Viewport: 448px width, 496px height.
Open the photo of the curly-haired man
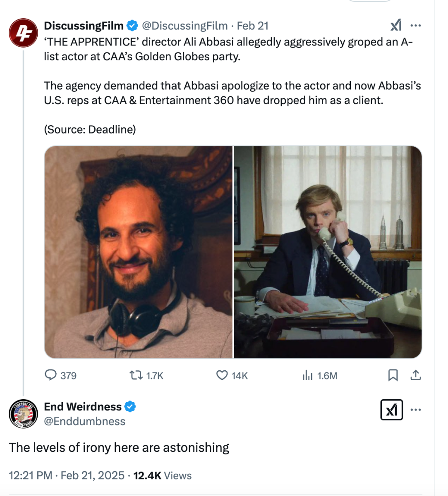click(x=139, y=252)
